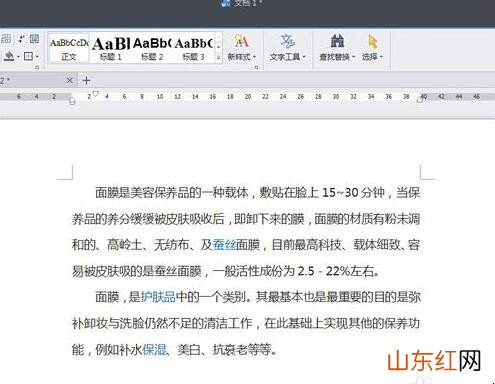Open the paragraph settings dialog launcher
Screen dimensions: 495x384
[x=37, y=68]
